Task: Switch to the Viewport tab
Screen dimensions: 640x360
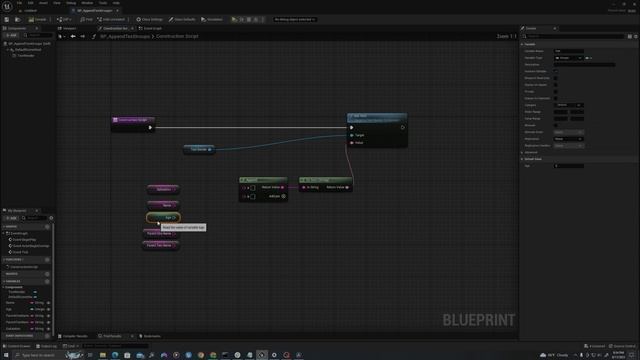Action: tap(67, 29)
